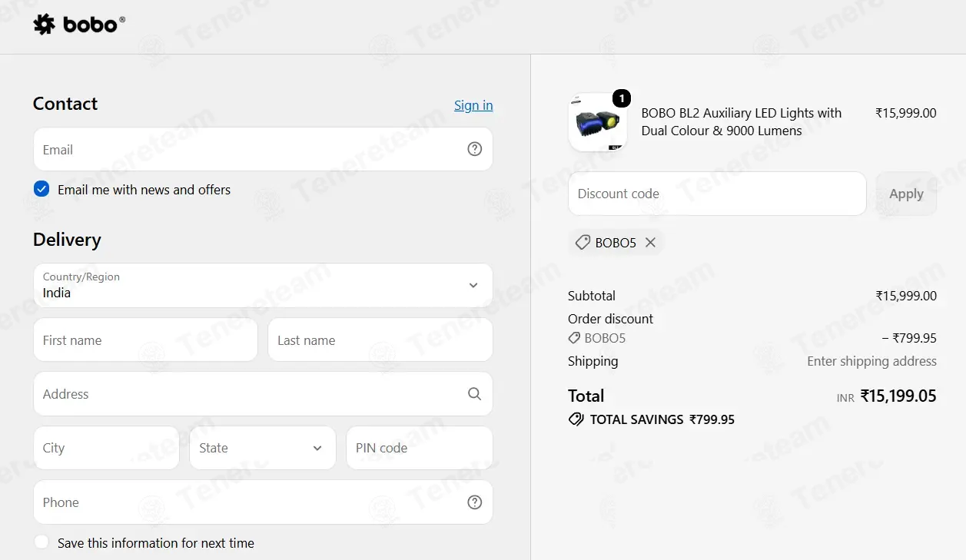This screenshot has height=560, width=966.
Task: Focus the Discount code field
Action: pos(717,194)
